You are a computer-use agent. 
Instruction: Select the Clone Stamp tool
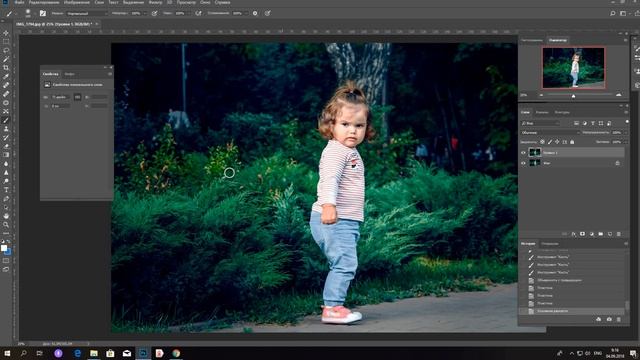tap(6, 129)
